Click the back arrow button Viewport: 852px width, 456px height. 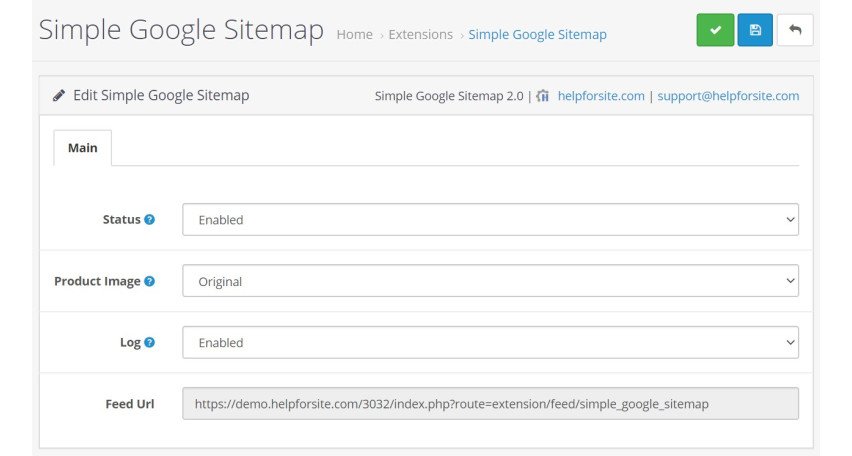tap(795, 30)
